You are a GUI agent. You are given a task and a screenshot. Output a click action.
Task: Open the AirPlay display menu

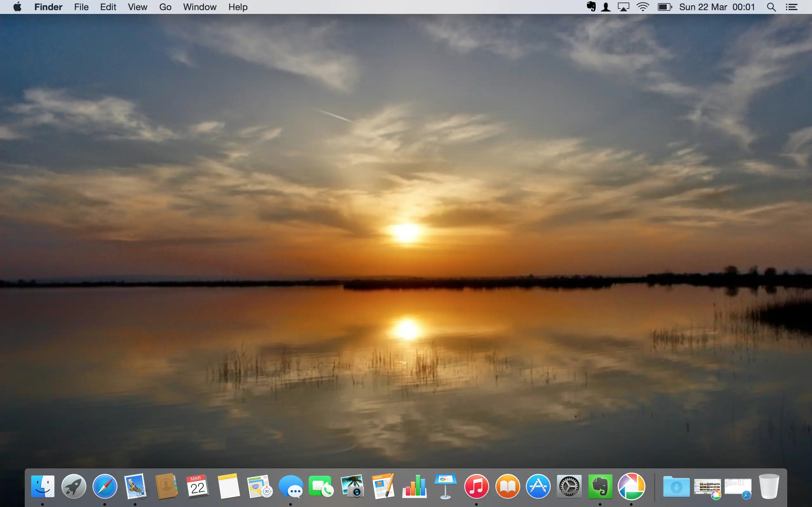(x=623, y=7)
